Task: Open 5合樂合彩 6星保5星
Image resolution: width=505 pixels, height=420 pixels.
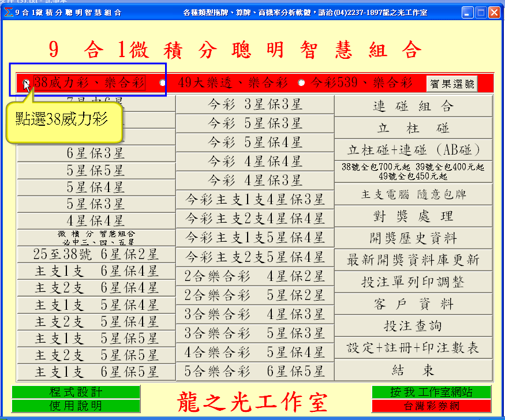Action: (x=255, y=370)
